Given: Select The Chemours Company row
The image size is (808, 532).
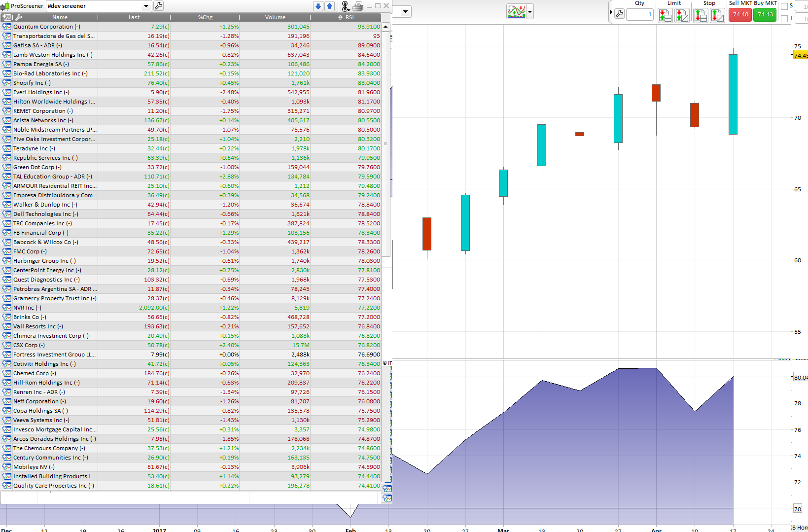Looking at the screenshot, I should [191, 448].
